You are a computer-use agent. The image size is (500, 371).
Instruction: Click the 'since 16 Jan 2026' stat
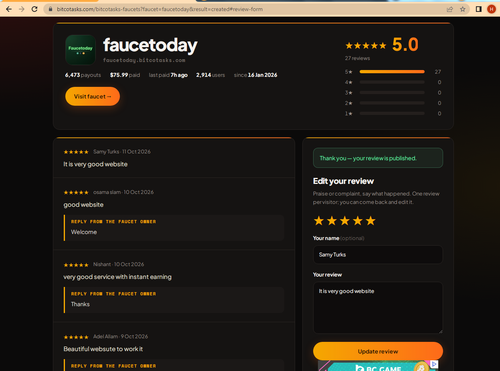point(255,75)
